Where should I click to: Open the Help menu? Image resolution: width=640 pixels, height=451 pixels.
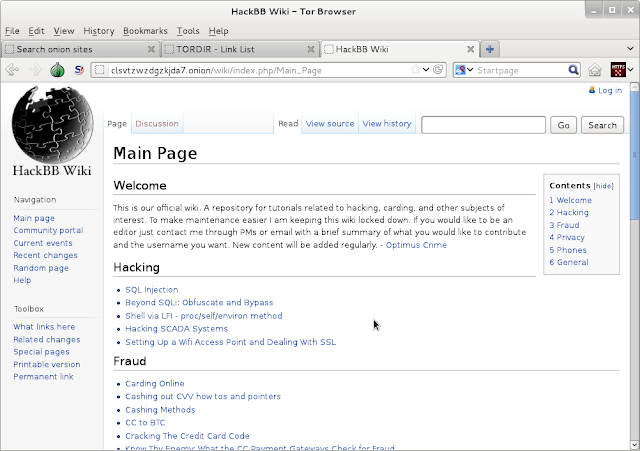[x=218, y=31]
